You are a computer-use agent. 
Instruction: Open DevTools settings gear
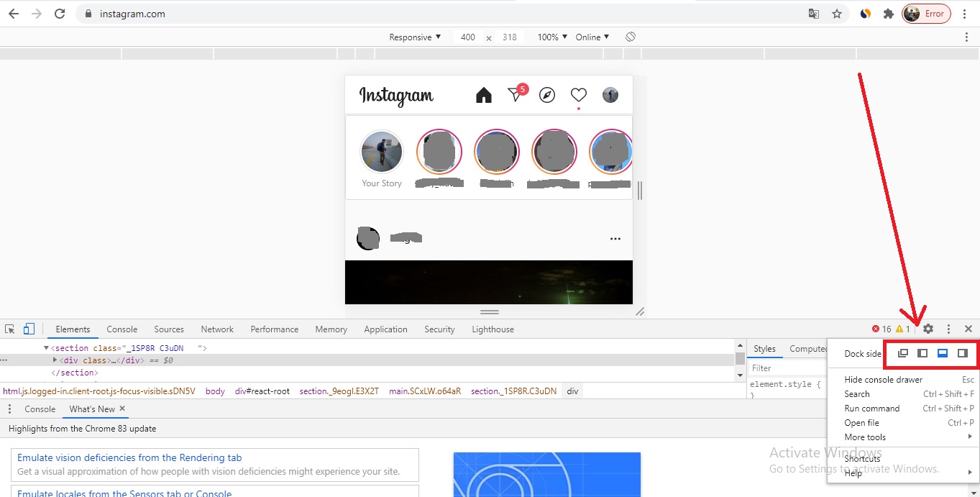(x=928, y=329)
